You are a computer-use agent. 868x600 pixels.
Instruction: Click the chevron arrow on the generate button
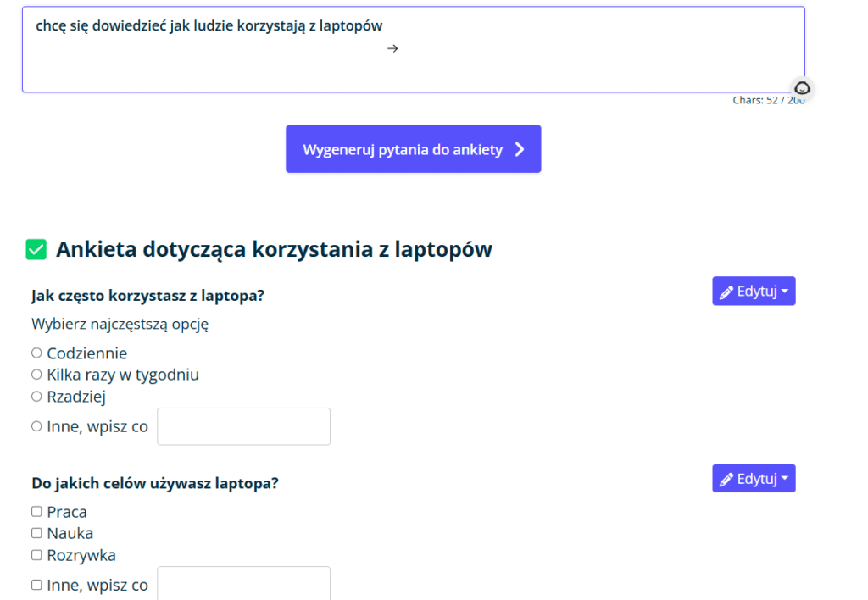(x=520, y=149)
